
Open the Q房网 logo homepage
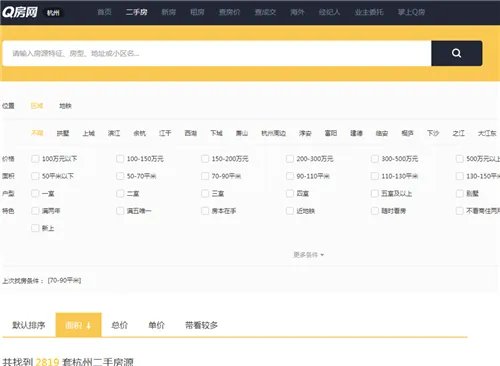click(20, 12)
